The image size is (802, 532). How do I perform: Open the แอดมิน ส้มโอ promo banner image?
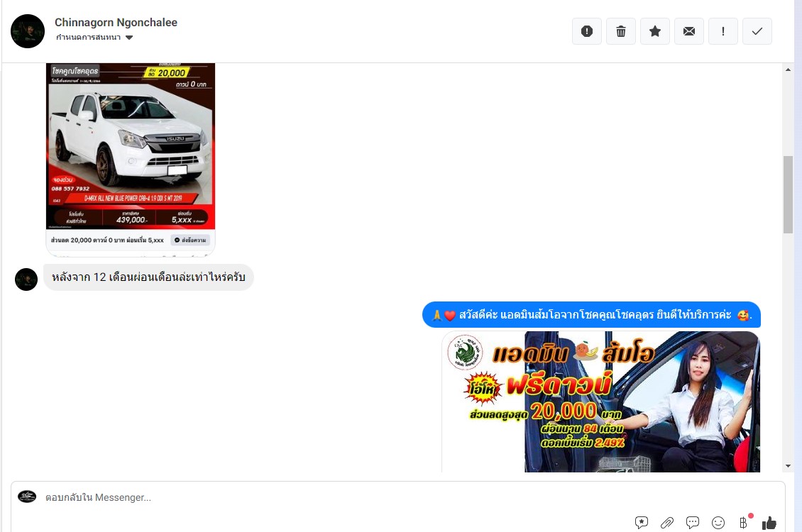(x=601, y=401)
